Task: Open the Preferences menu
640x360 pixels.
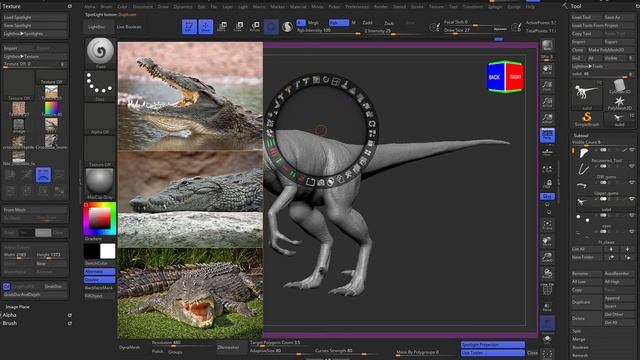Action: click(357, 7)
